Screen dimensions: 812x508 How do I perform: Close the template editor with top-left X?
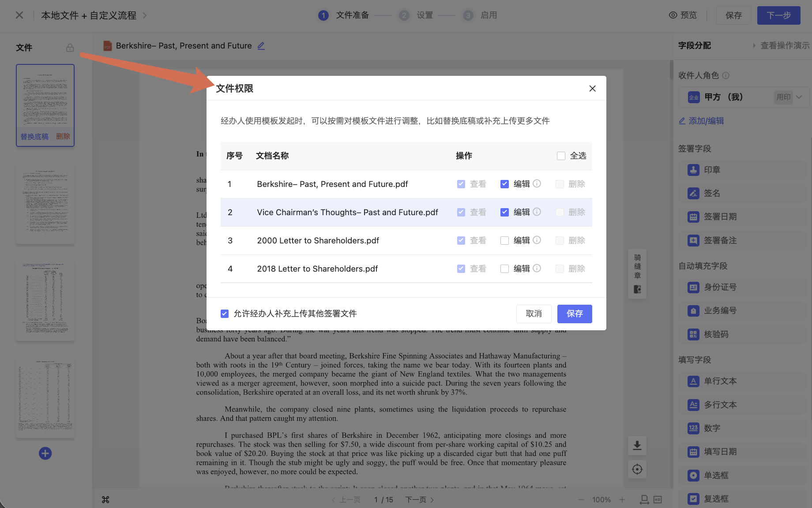(19, 15)
